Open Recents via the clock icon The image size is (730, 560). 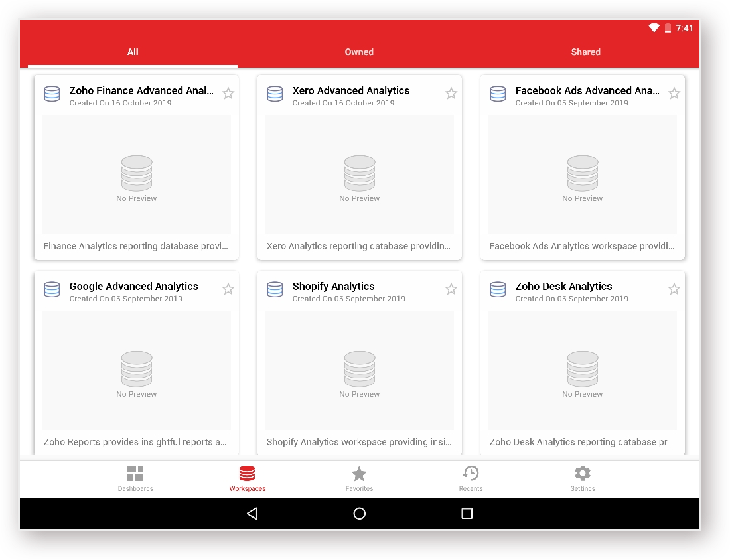coord(471,474)
